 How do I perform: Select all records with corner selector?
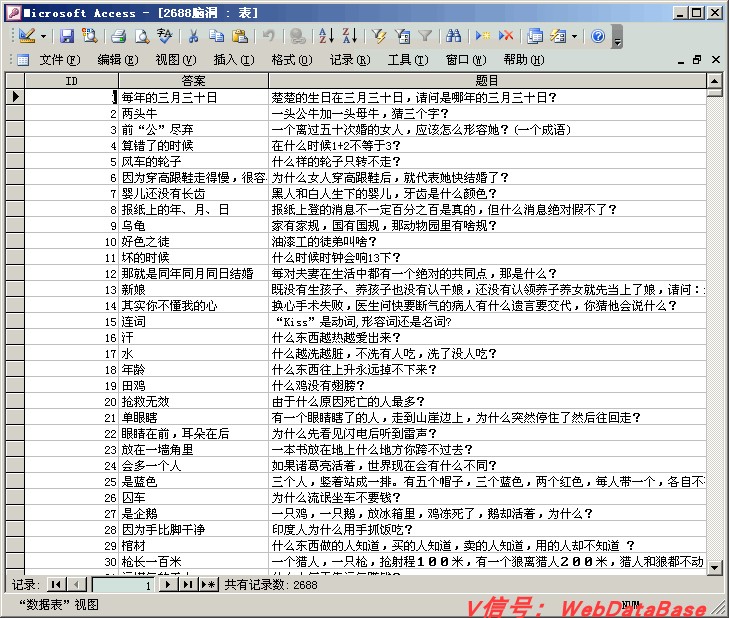coord(15,81)
